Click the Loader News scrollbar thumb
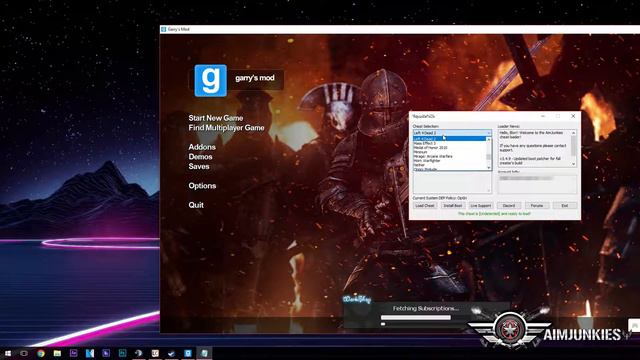The height and width of the screenshot is (360, 640). (573, 146)
